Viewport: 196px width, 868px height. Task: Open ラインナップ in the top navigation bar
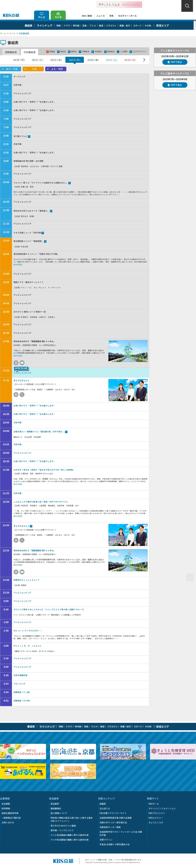(x=44, y=26)
